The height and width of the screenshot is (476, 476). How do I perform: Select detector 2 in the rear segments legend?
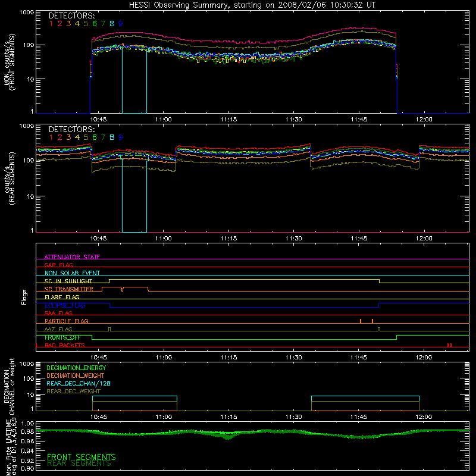60,137
